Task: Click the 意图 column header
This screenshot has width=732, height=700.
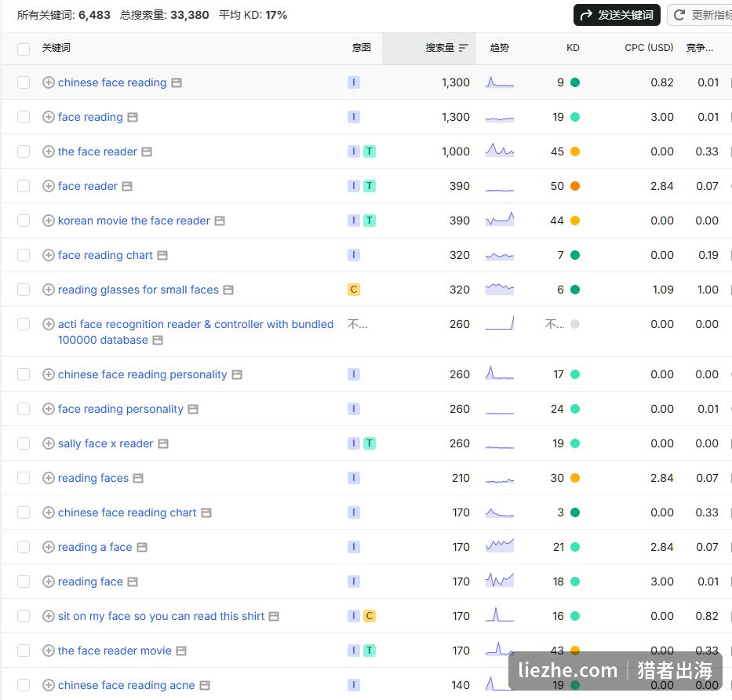Action: coord(362,48)
